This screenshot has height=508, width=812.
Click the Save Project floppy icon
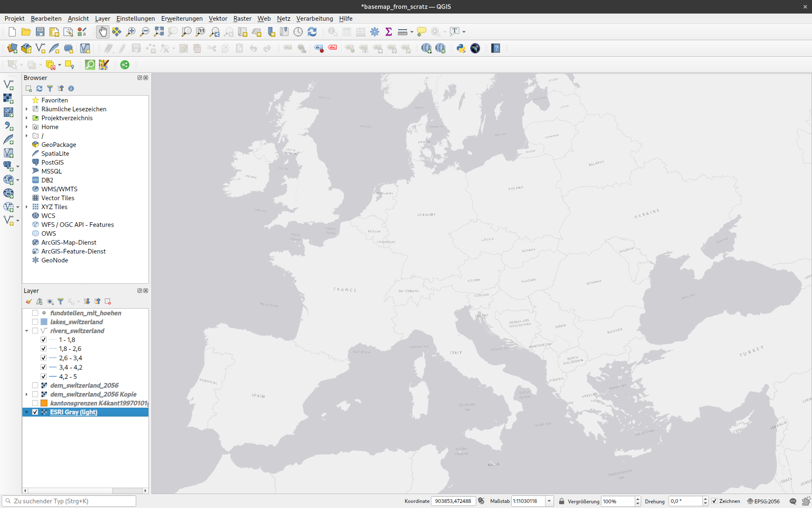pos(40,32)
